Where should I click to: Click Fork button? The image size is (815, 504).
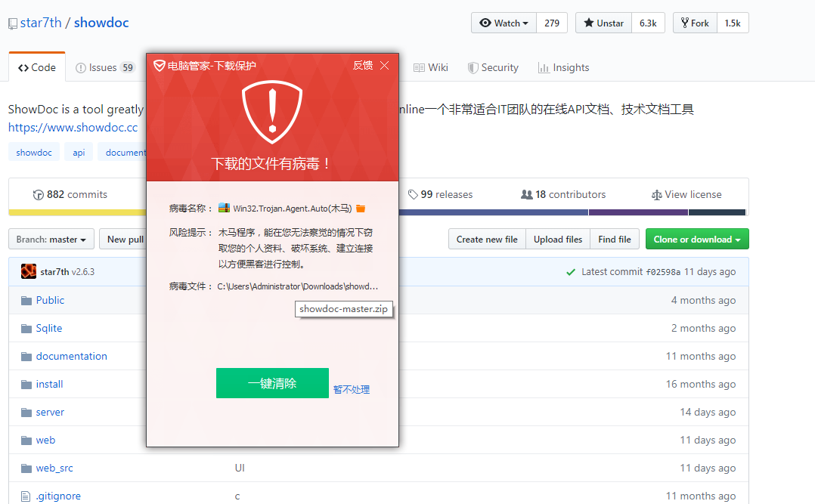pyautogui.click(x=695, y=23)
